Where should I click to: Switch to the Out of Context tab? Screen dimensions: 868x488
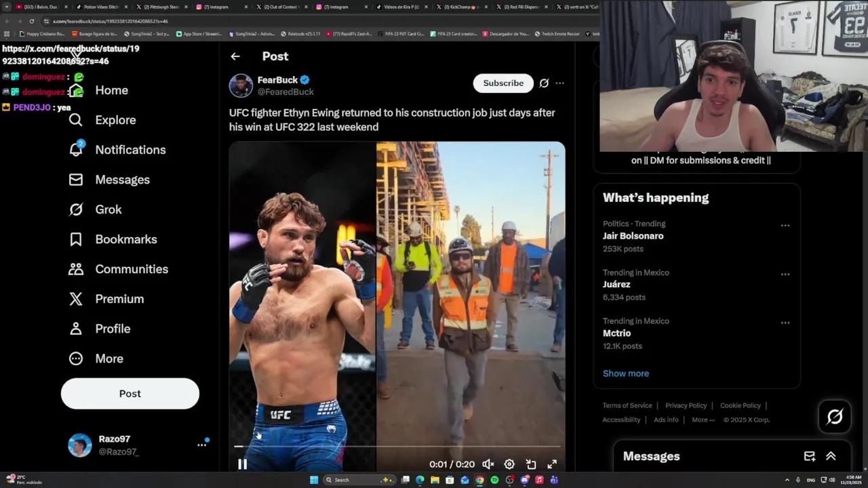(281, 7)
